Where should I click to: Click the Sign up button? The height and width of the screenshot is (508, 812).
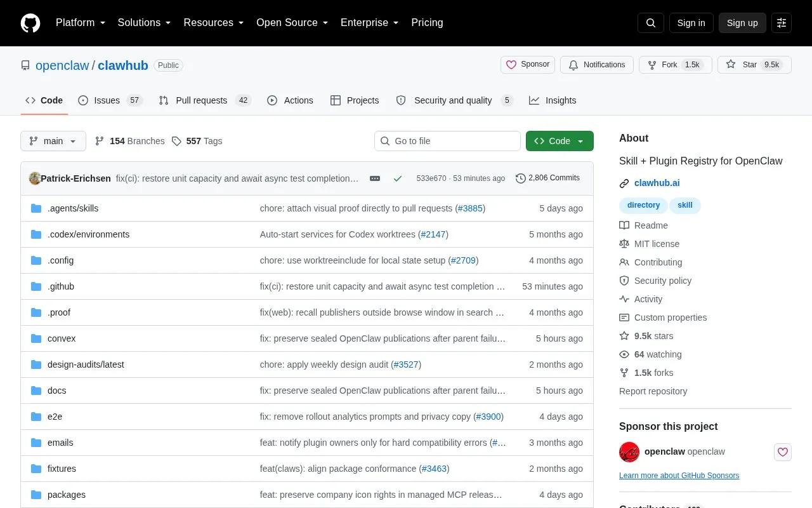[742, 23]
